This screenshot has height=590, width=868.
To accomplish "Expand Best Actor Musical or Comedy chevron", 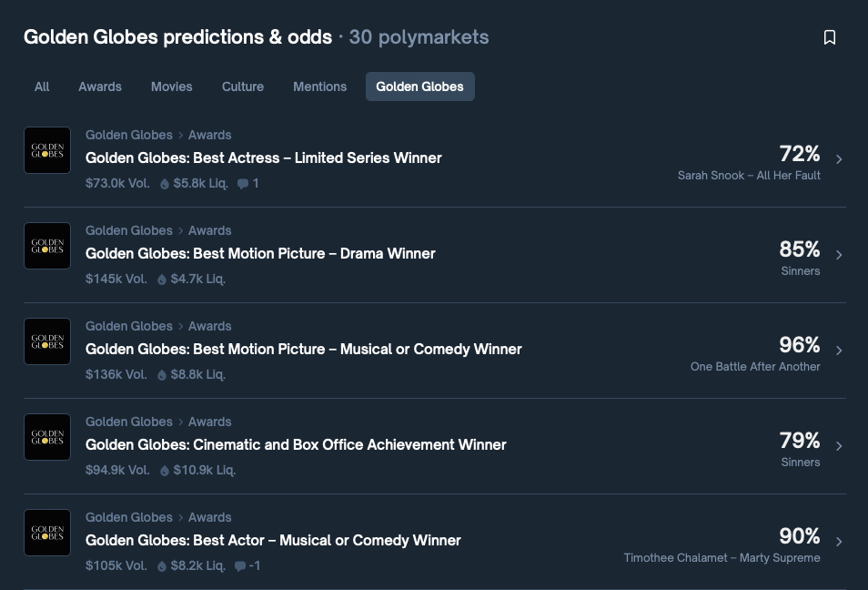I will [839, 542].
